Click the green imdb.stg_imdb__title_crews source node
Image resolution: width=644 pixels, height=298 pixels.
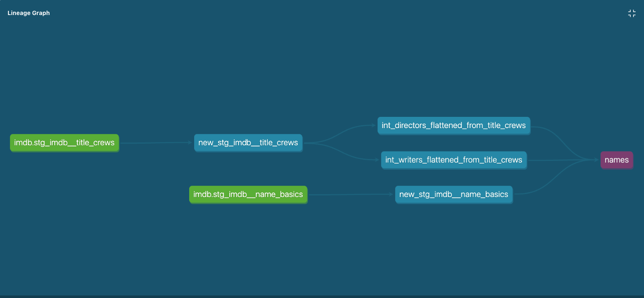coord(64,142)
